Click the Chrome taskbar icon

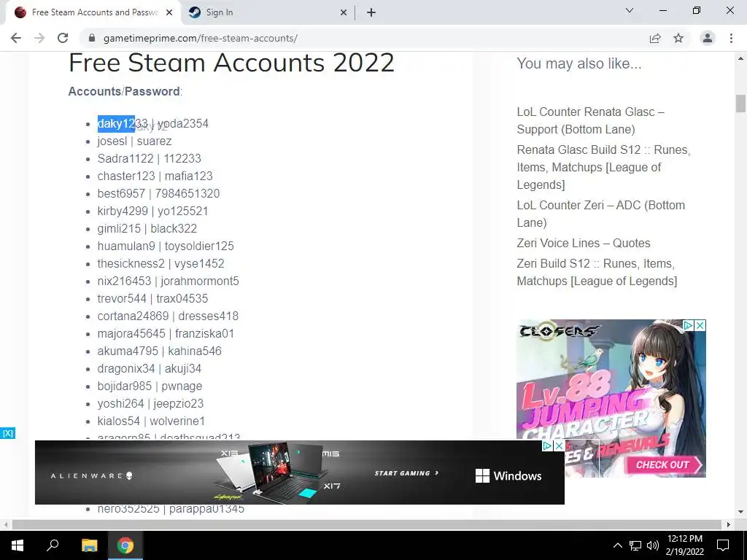(125, 545)
